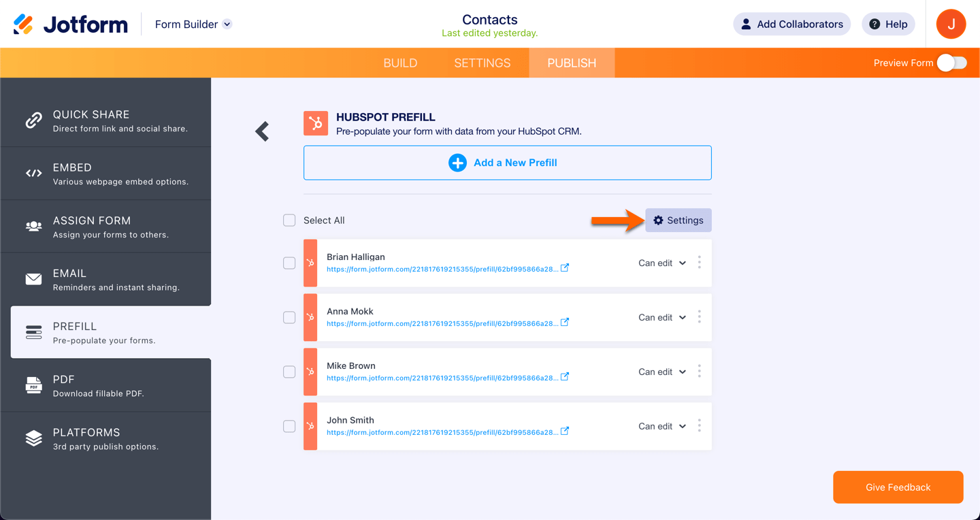Open external link icon for John Smith
980x520 pixels.
(565, 432)
